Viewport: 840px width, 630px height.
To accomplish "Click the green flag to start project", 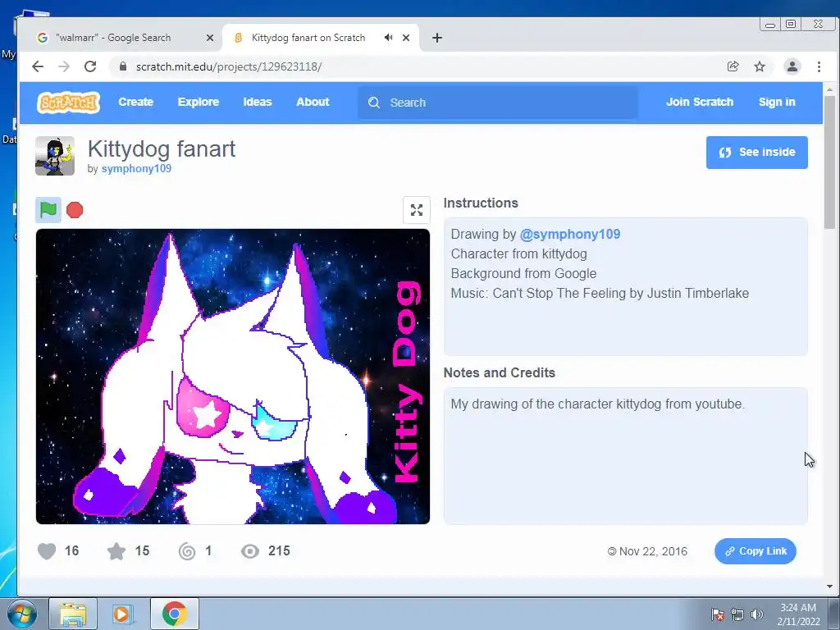I will (x=48, y=209).
